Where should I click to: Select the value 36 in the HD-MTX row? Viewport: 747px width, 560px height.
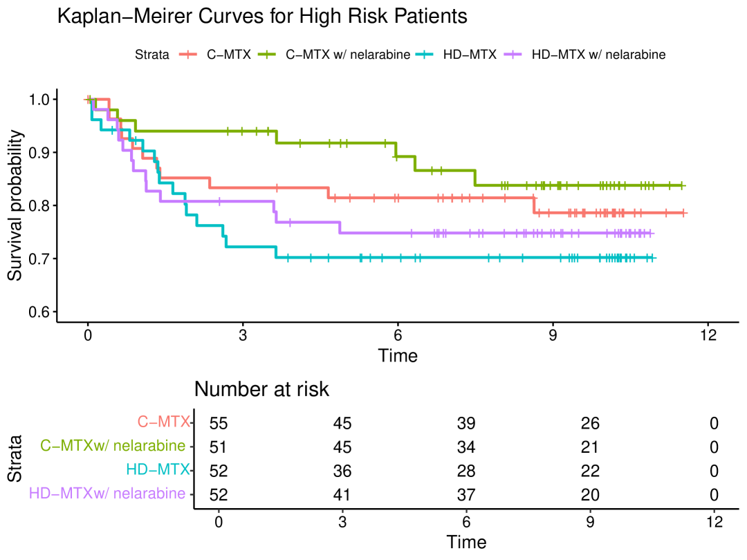click(x=342, y=471)
